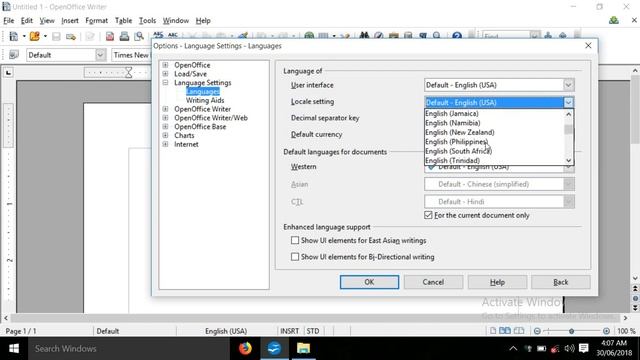Image resolution: width=640 pixels, height=360 pixels.
Task: Open the Styles and Formatting icon
Action: pos(14,55)
